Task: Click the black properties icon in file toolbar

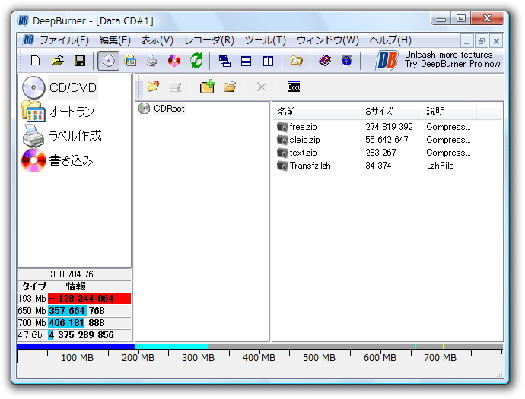Action: tap(294, 87)
